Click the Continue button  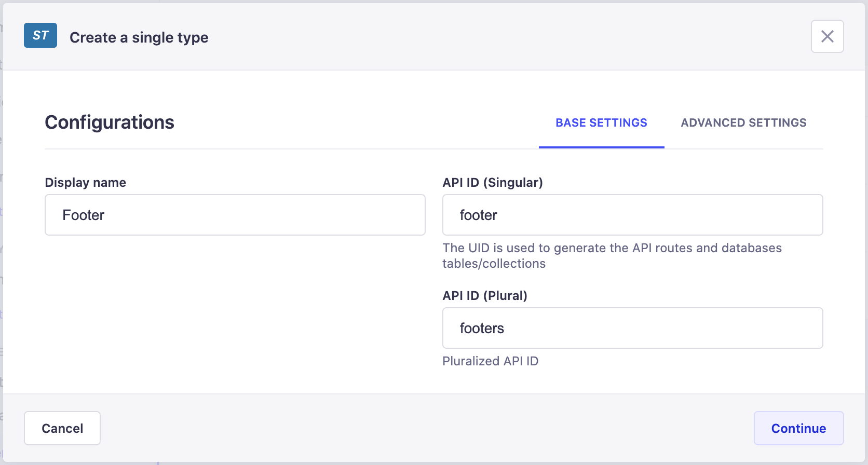798,428
